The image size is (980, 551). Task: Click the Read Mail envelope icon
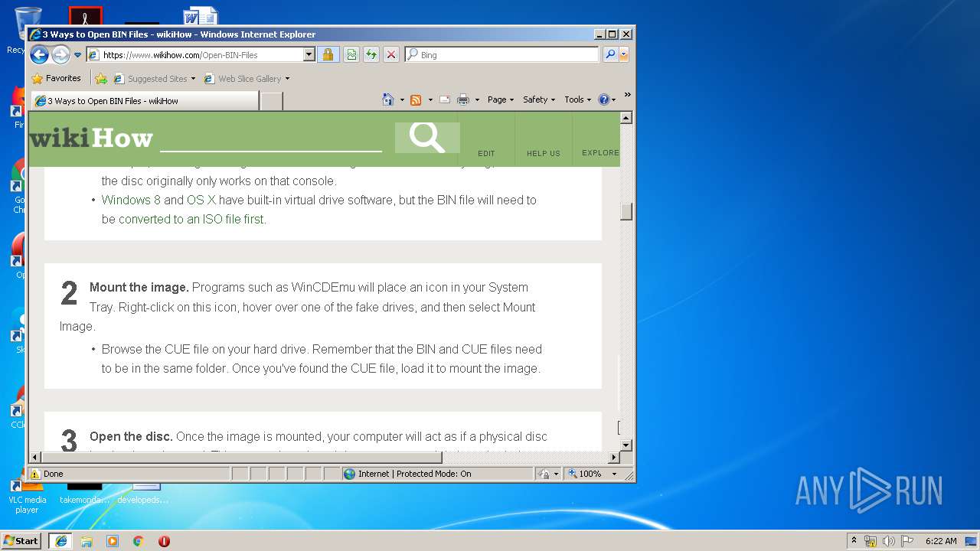(x=445, y=99)
